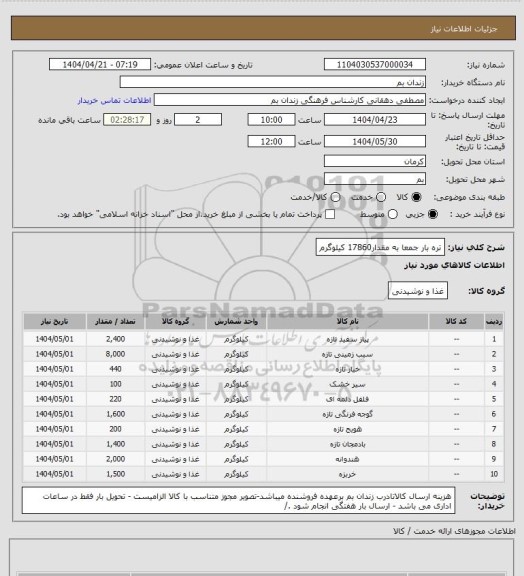The image size is (524, 576).
Task: Select the سیر خشک item name
Action: point(347,384)
